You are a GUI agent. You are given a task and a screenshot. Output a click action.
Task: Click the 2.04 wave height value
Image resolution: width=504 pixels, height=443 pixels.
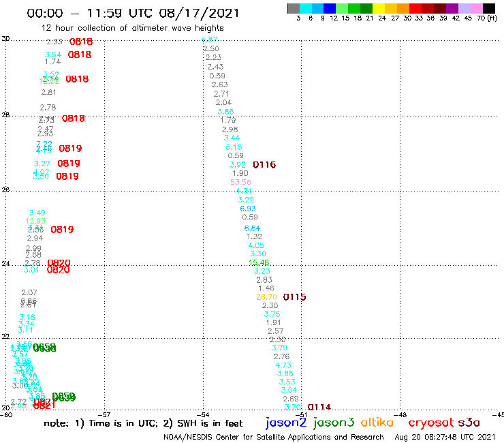click(223, 103)
